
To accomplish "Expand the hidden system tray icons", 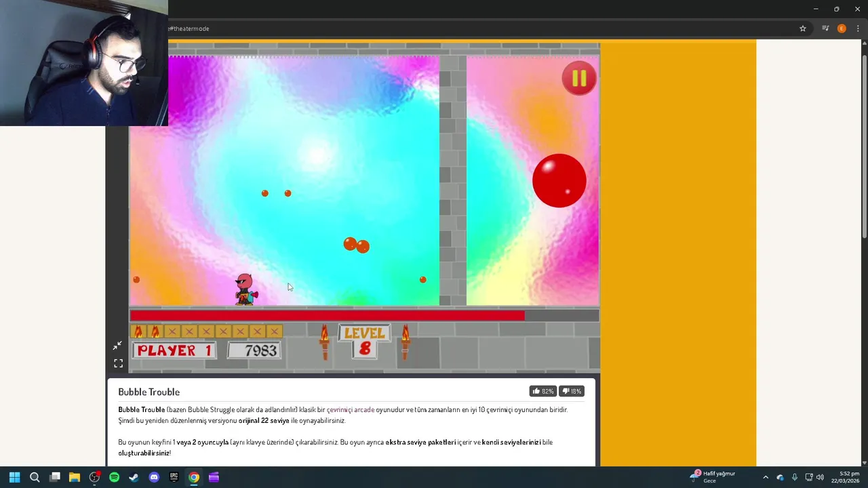I will pyautogui.click(x=766, y=477).
